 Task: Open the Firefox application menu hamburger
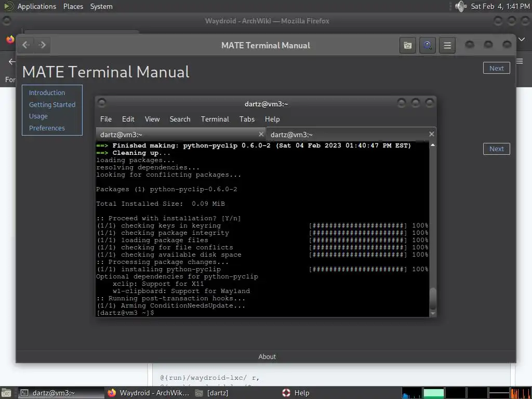520,61
